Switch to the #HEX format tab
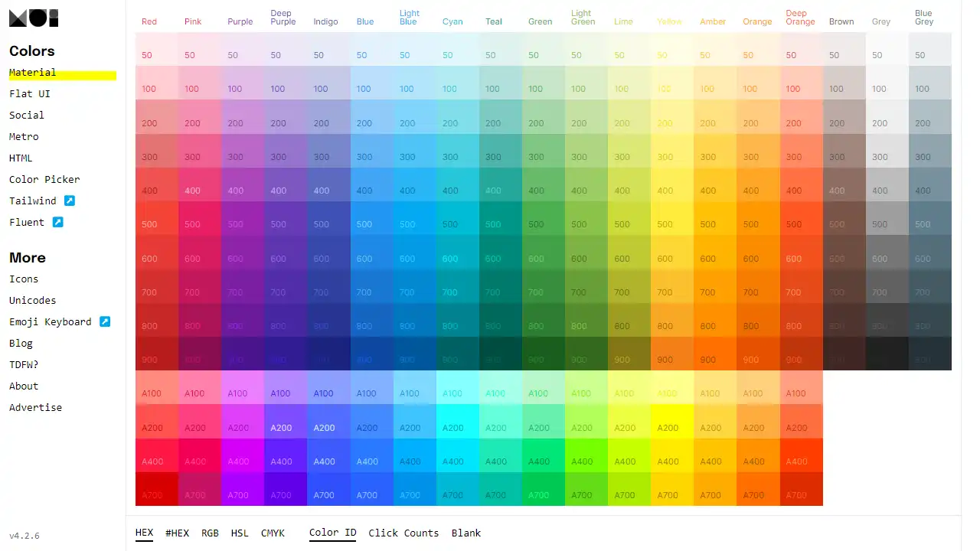980x551 pixels. [x=177, y=533]
